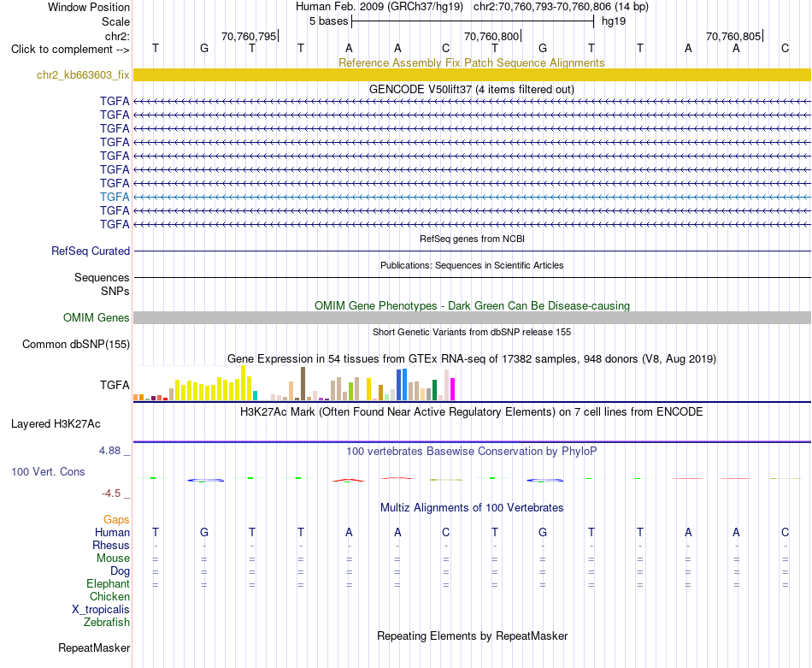This screenshot has height=668, width=812.
Task: Open Multiz Alignments of 100 Vertebrates title
Action: coord(471,508)
